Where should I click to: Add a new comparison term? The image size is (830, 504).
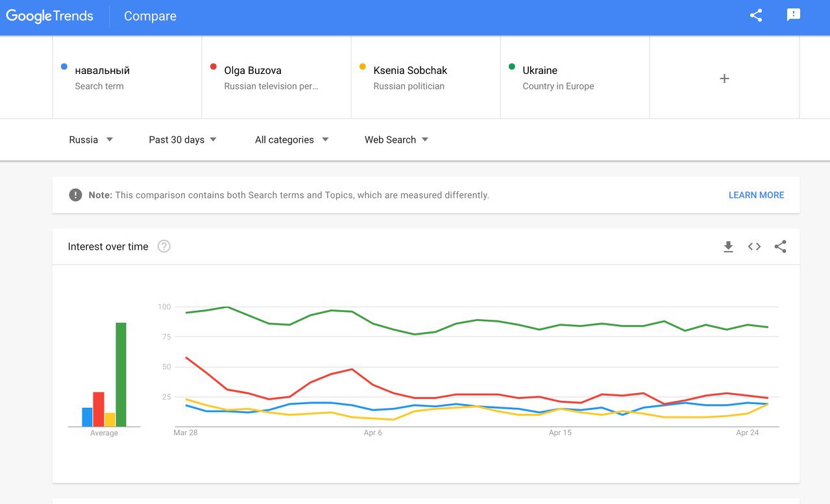click(x=724, y=78)
